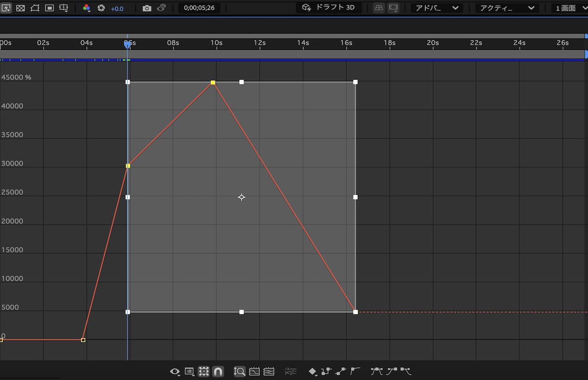
Task: Select yellow keyframe at 30000 value
Action: point(128,166)
